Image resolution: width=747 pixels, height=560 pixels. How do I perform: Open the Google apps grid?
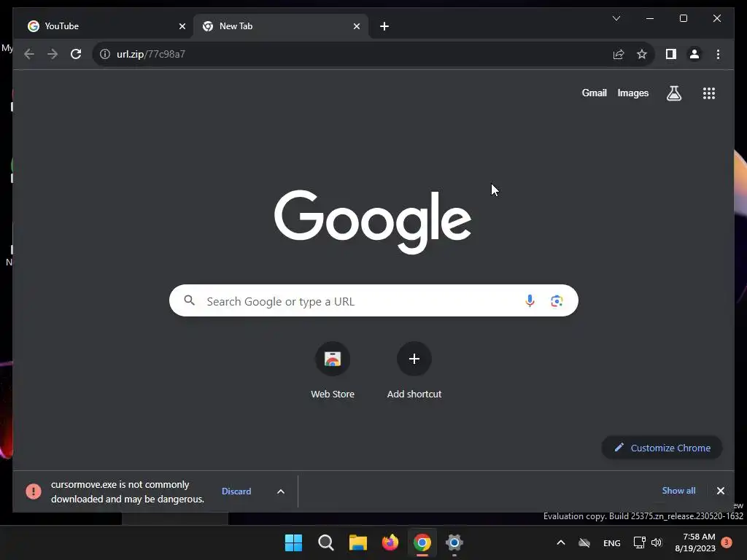(709, 93)
